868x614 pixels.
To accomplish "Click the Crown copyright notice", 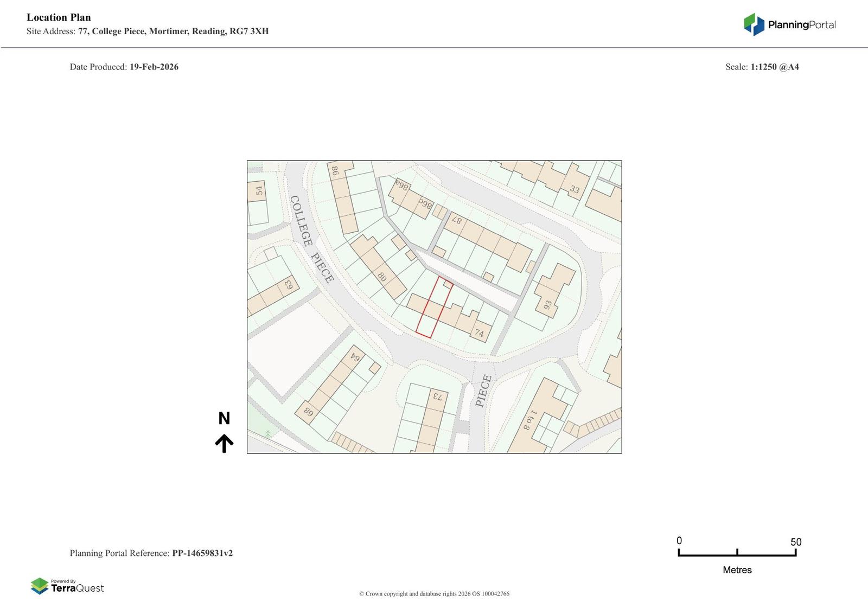I will 434,594.
